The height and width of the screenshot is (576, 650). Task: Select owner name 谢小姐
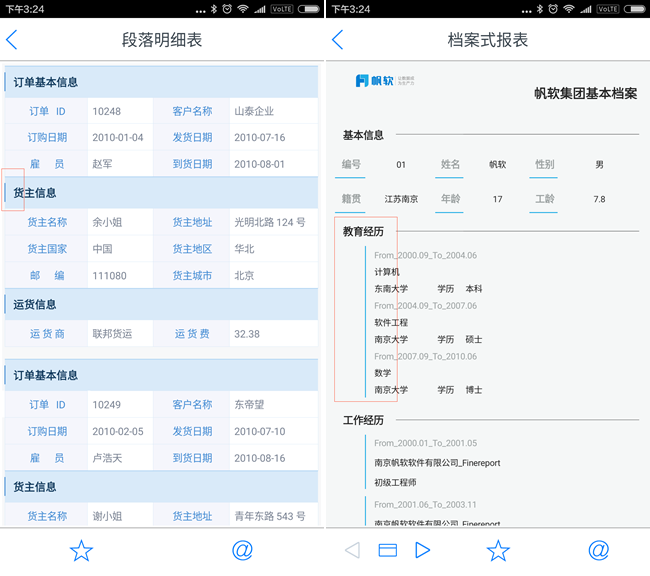point(107,516)
